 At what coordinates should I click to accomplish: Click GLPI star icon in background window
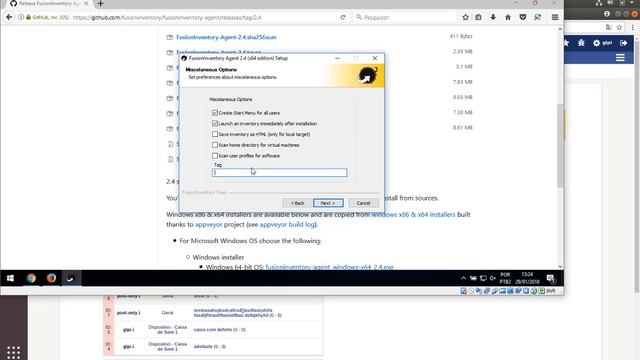click(x=566, y=43)
